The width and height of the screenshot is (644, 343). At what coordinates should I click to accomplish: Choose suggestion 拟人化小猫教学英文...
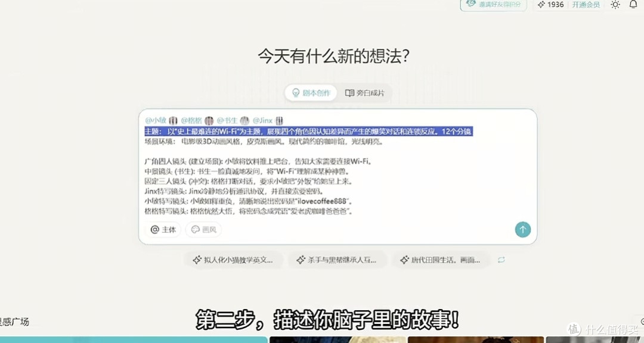pyautogui.click(x=233, y=260)
